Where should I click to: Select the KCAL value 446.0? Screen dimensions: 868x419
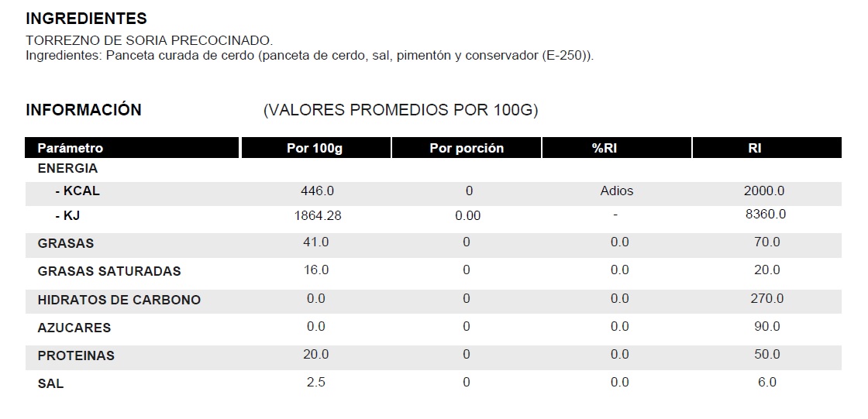(317, 191)
